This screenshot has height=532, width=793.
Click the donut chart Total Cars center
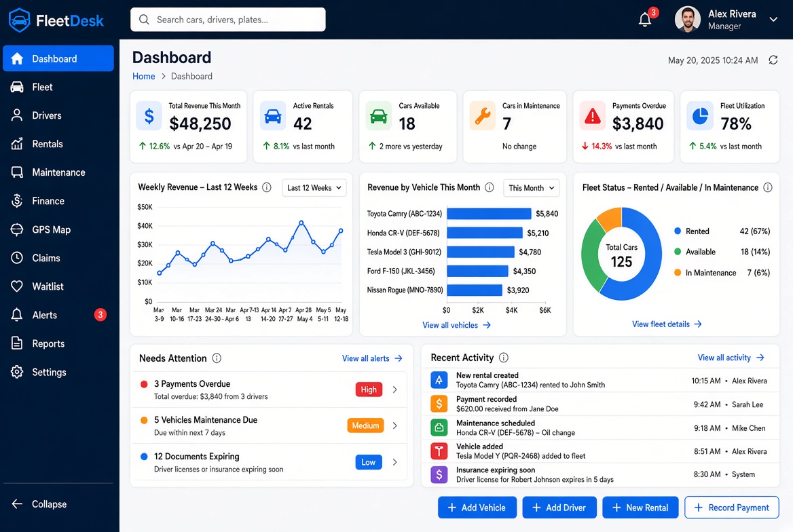pos(621,255)
